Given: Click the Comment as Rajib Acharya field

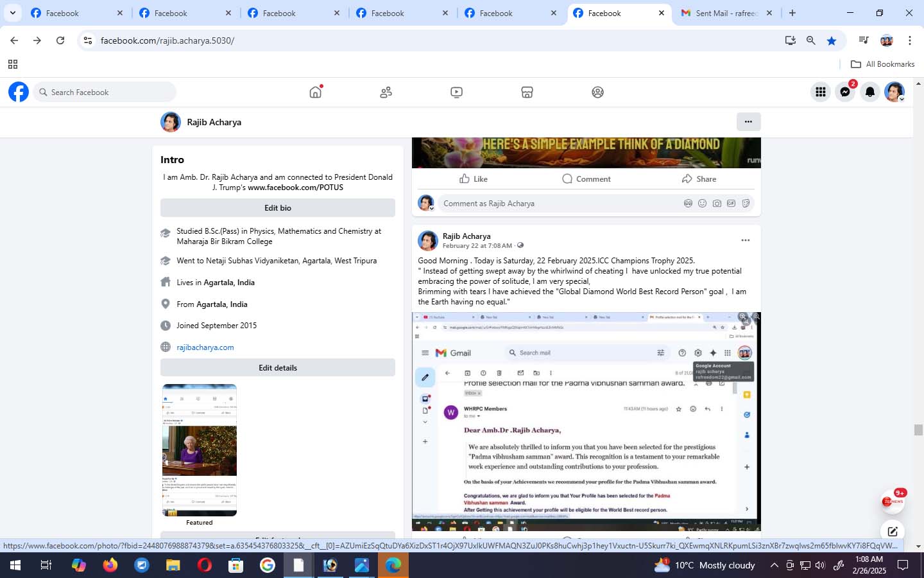Looking at the screenshot, I should pyautogui.click(x=558, y=204).
